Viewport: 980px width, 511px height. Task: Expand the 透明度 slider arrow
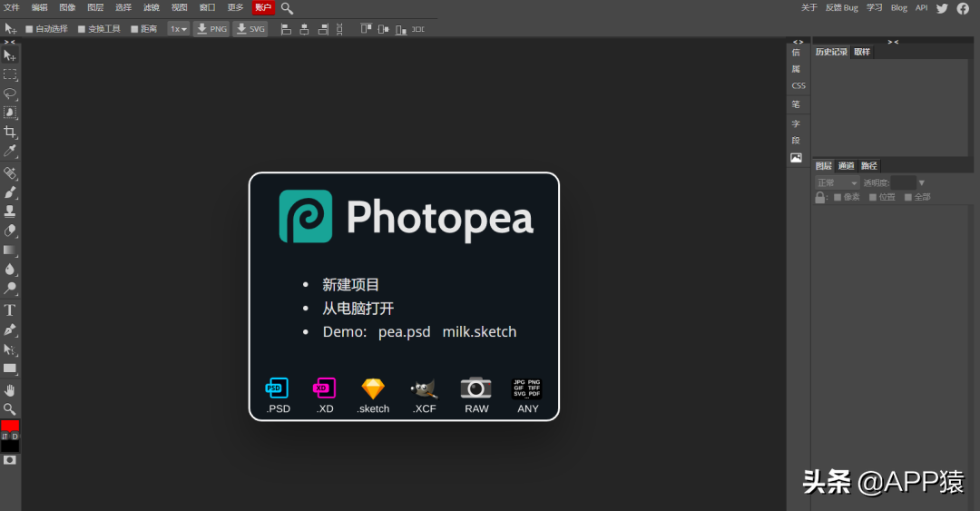click(x=921, y=182)
